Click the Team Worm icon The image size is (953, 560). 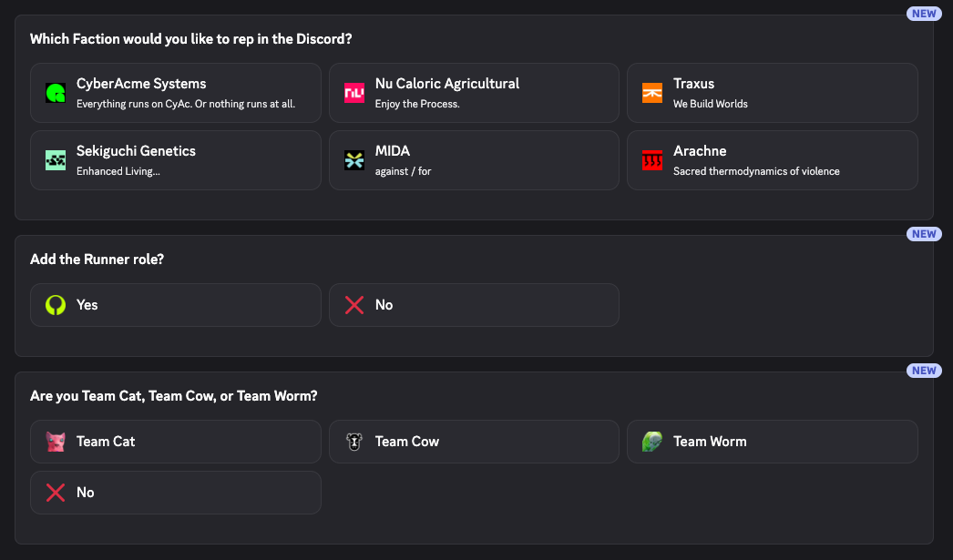[x=651, y=441]
